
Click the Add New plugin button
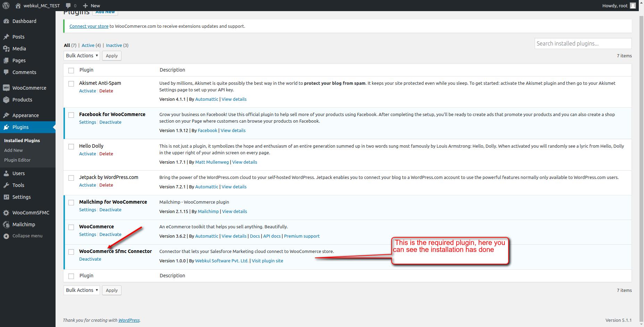(x=105, y=13)
